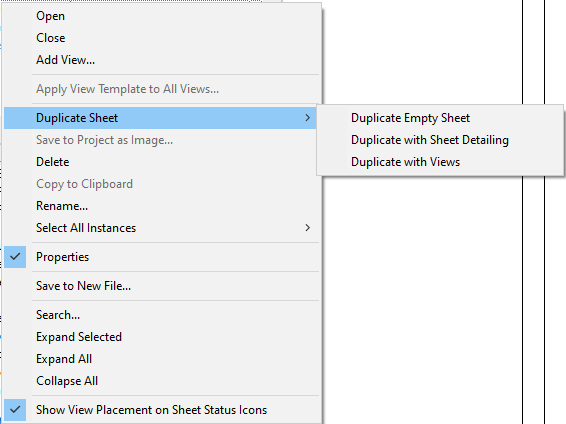Toggle the Properties checkmark

click(x=15, y=257)
